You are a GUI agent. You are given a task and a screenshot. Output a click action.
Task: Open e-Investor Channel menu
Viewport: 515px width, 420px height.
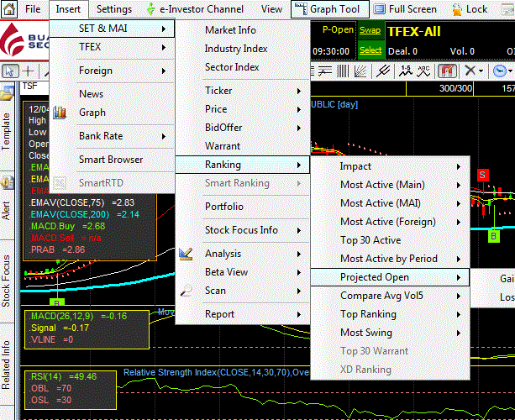196,9
